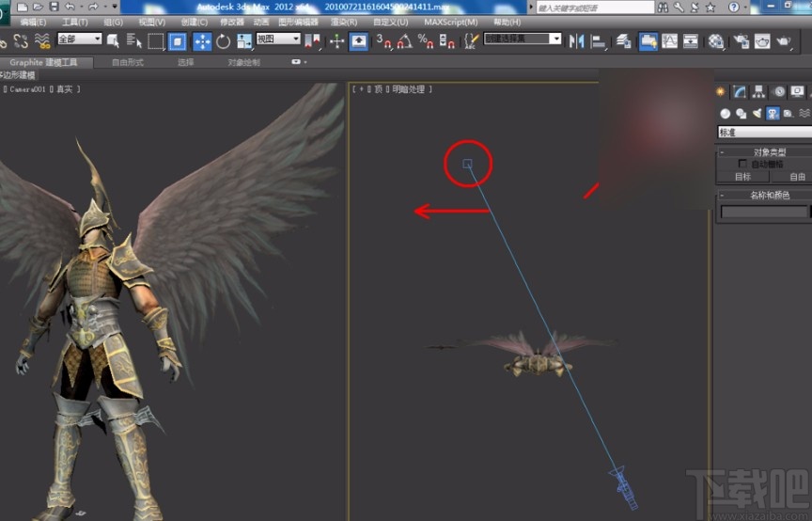Select the Select and Manipulate tool
812x521 pixels.
point(337,41)
